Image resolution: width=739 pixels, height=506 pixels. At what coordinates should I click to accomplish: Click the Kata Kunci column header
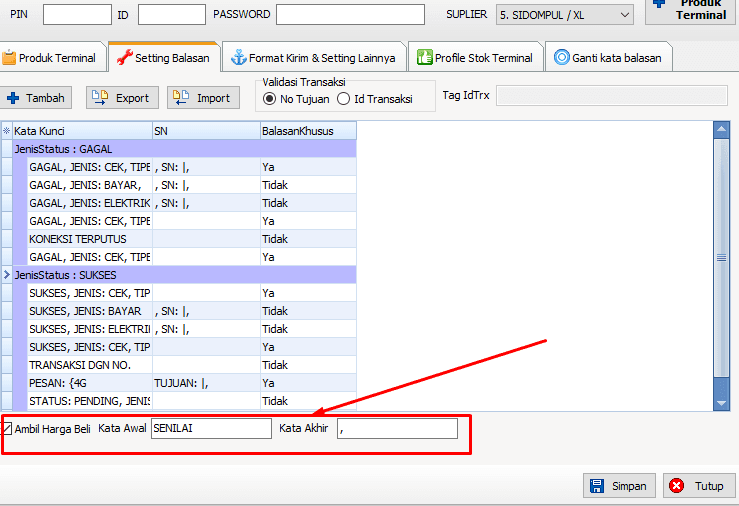pos(80,131)
